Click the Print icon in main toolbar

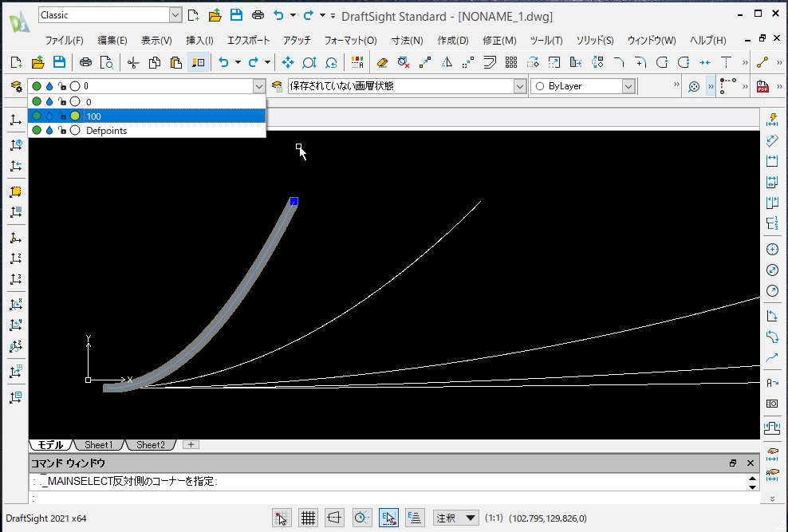tap(85, 62)
